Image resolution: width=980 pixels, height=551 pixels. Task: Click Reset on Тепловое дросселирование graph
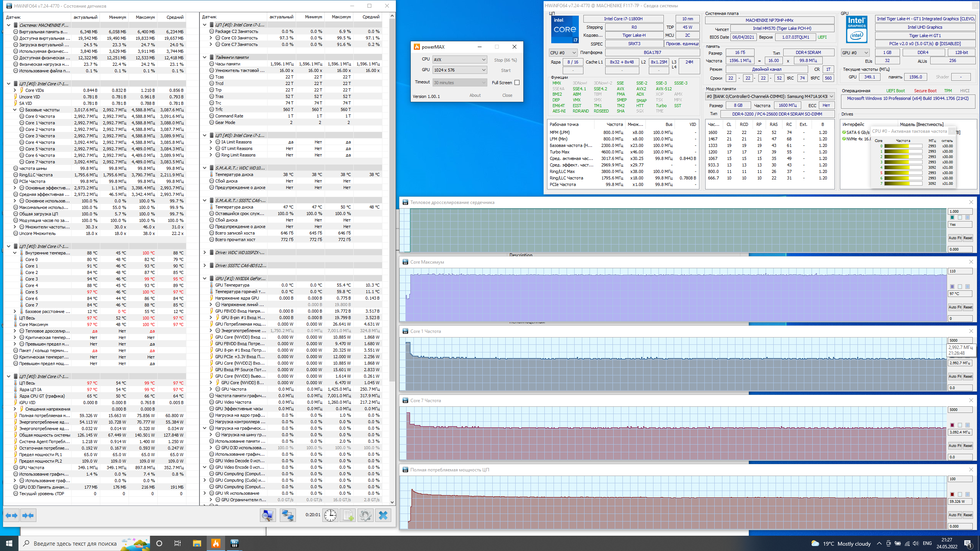[x=968, y=238]
